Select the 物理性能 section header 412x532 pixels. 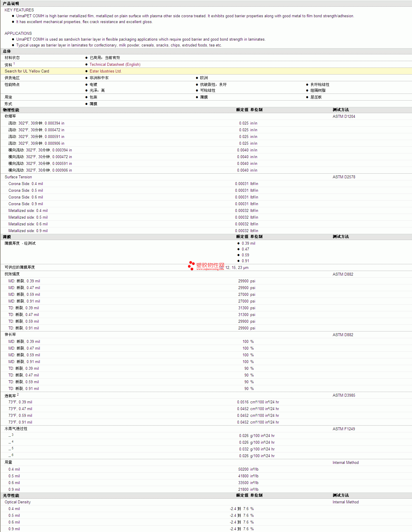tap(11, 110)
